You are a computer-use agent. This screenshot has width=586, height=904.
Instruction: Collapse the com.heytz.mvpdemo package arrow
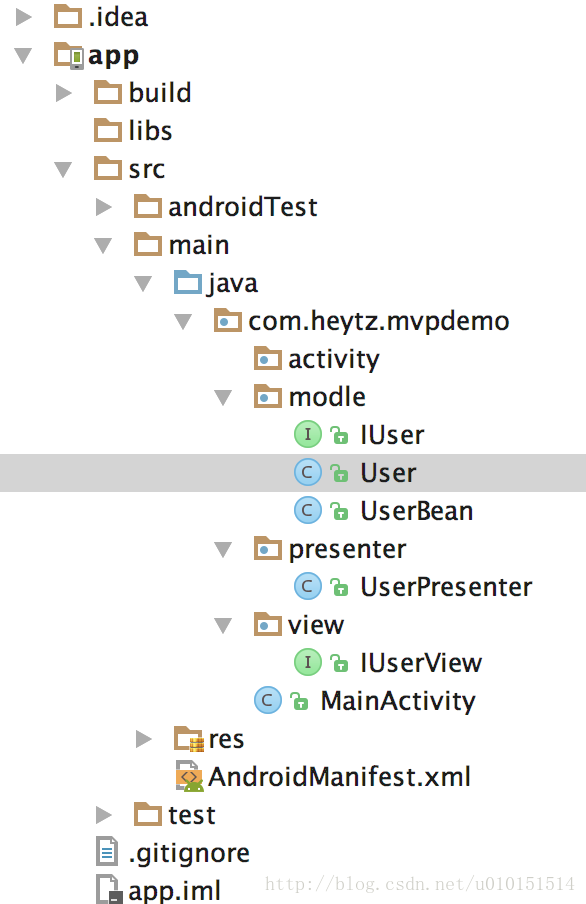183,321
